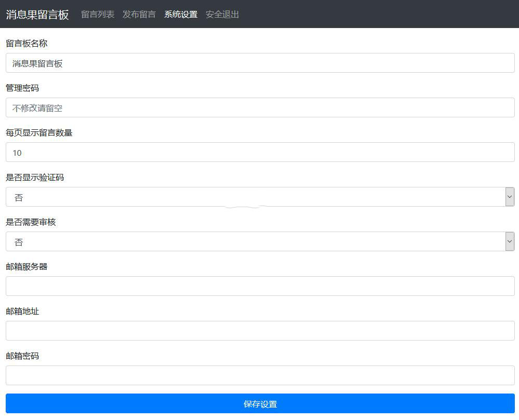Go to 发布留言 page
519x420 pixels.
(139, 14)
